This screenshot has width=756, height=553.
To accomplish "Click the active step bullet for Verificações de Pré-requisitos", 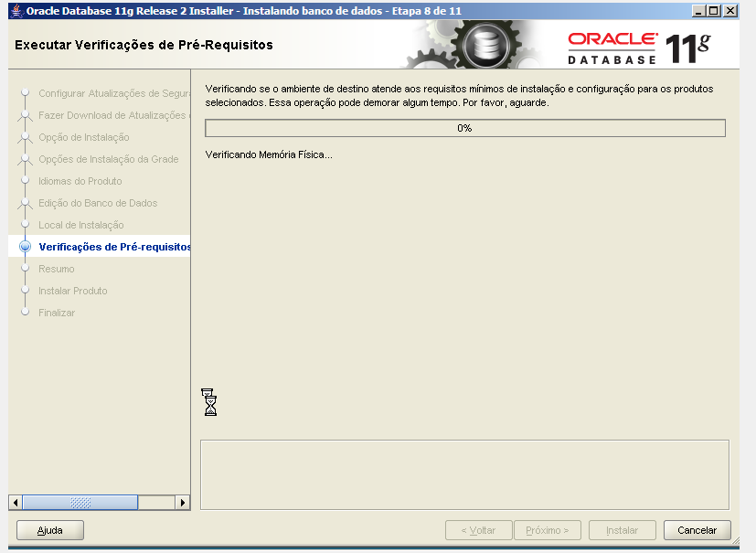I will point(25,247).
